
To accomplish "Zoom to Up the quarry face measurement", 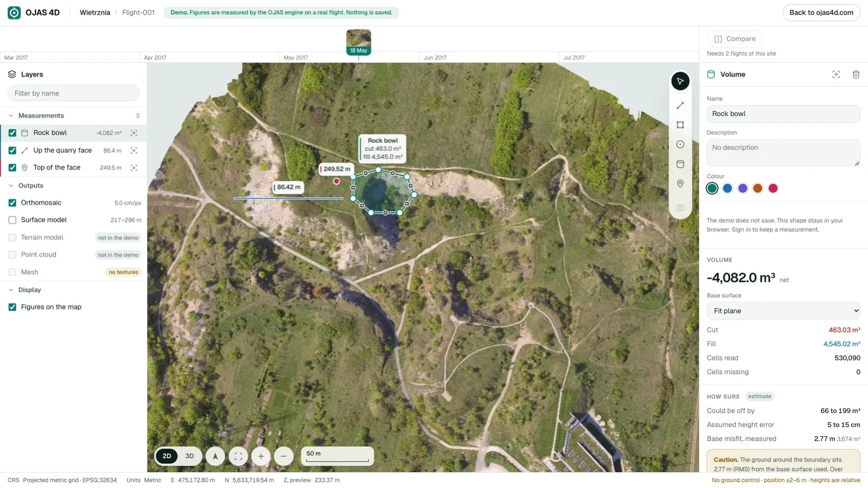I will [134, 150].
